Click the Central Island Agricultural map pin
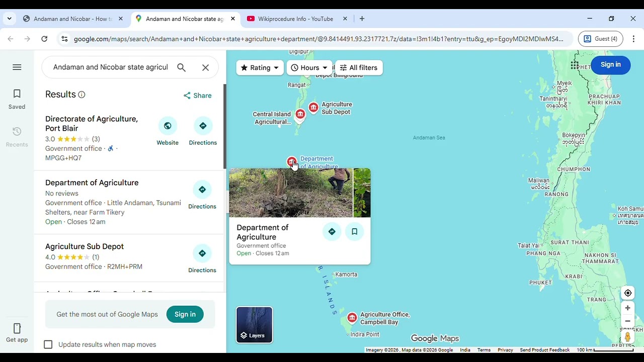 pyautogui.click(x=300, y=115)
